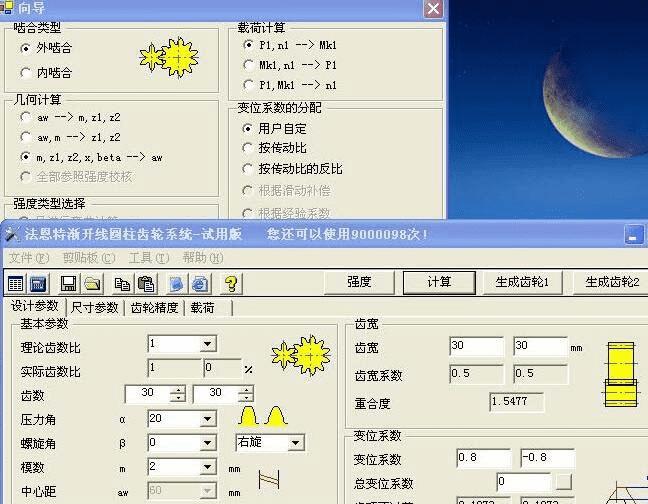Image resolution: width=648 pixels, height=504 pixels.
Task: Expand the 螺旋角 dropdown
Action: coord(207,443)
